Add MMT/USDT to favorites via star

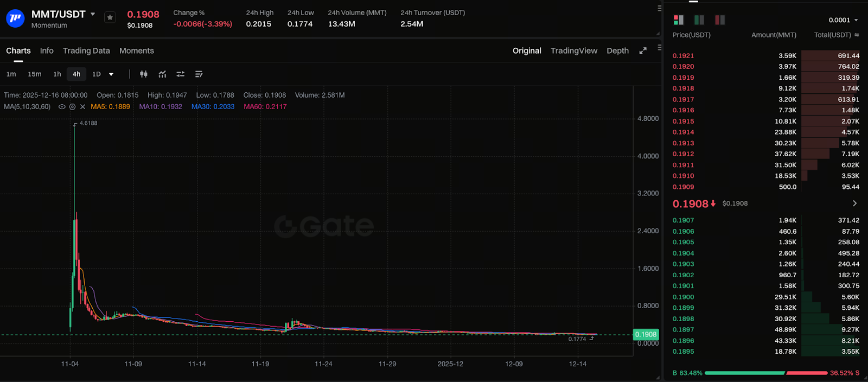110,17
